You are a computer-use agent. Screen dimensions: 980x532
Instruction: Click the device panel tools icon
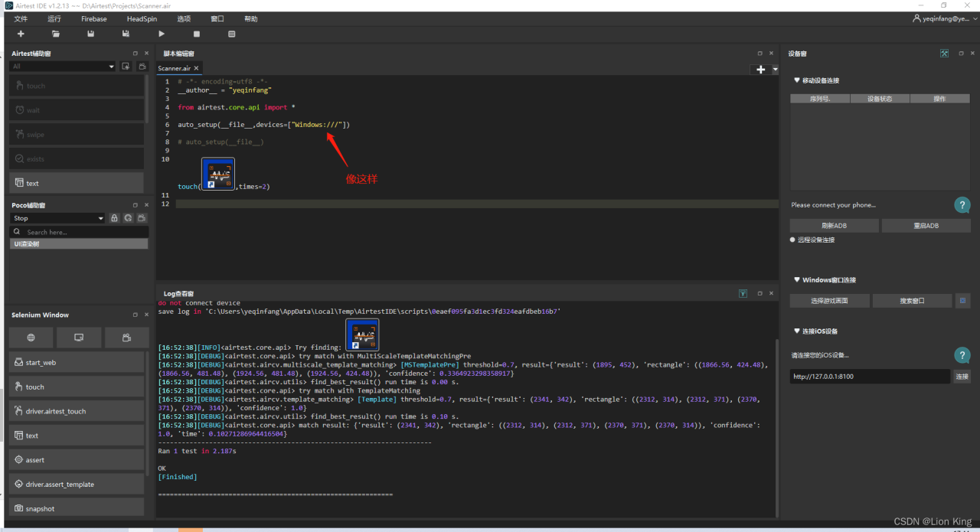point(945,54)
